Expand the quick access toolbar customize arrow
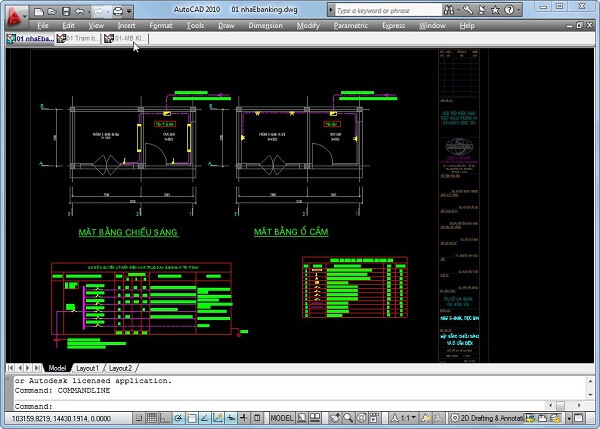The width and height of the screenshot is (600, 429). pyautogui.click(x=130, y=10)
